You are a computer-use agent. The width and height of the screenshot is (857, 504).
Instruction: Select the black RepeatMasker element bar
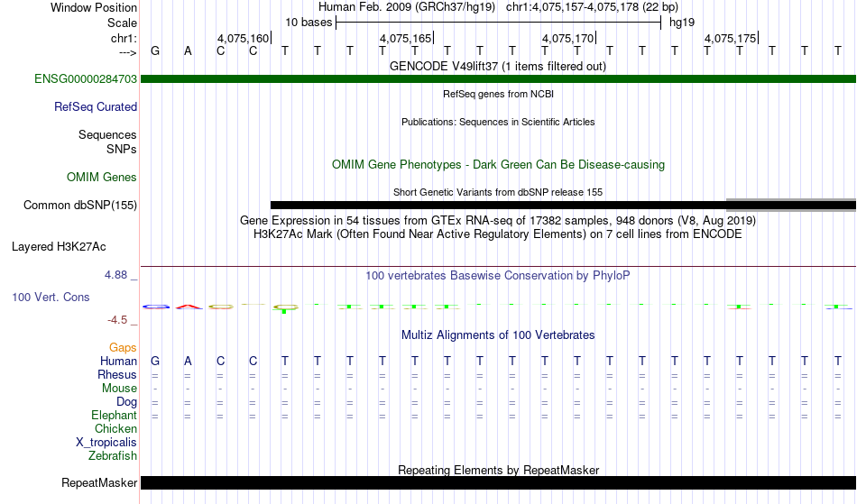click(499, 482)
